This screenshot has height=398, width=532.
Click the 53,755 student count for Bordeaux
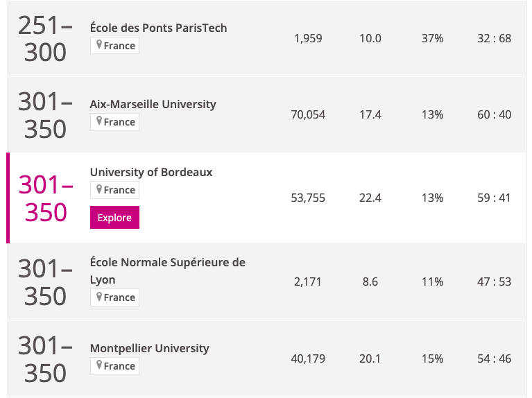pos(308,198)
